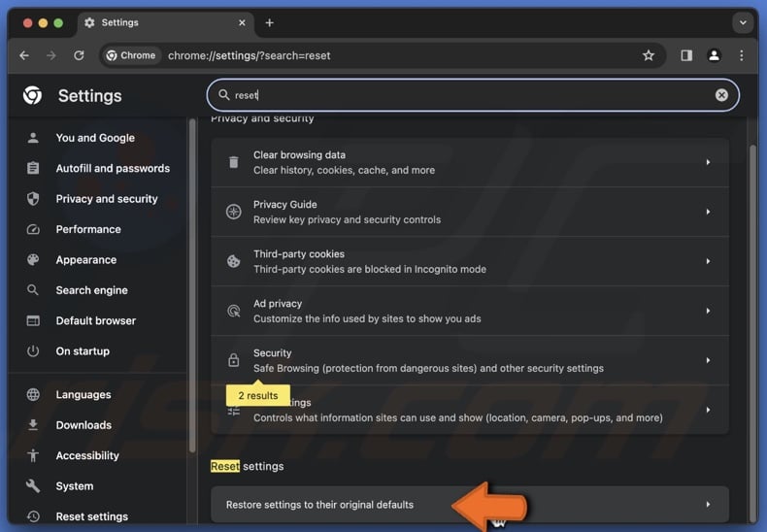Click the palette icon beside Appearance

[33, 259]
